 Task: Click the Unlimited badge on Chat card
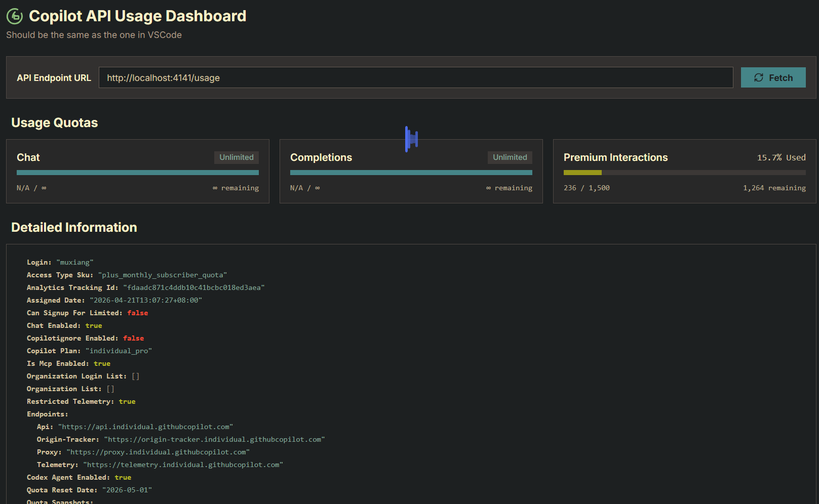[x=237, y=157]
